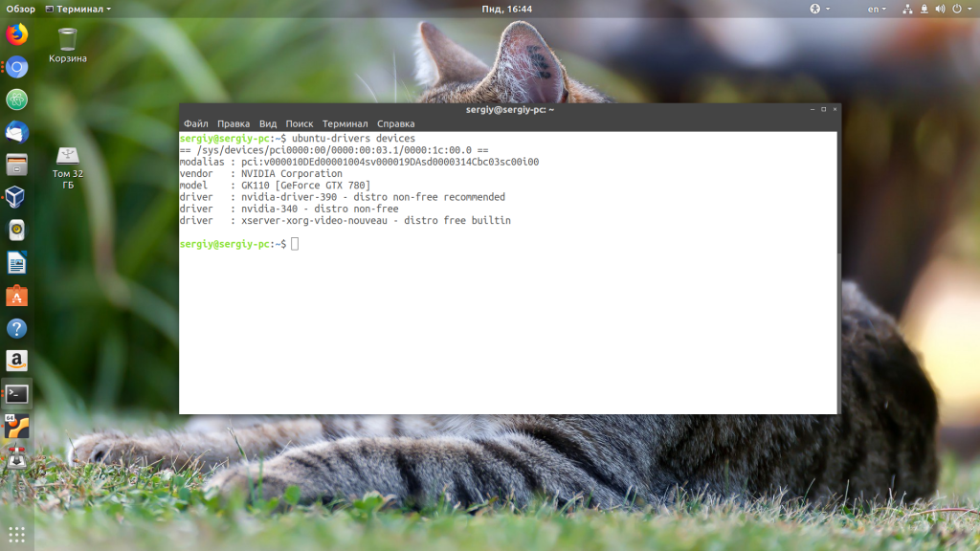Click the notification bell tray icon

coord(924,9)
